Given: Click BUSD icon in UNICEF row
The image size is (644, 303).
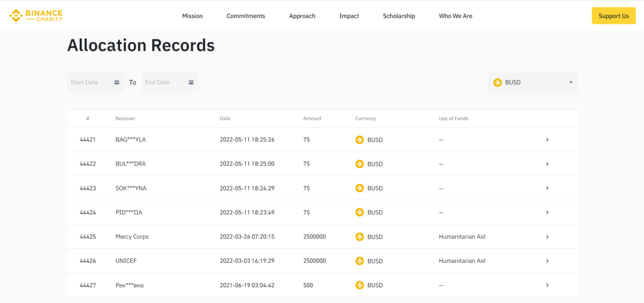Looking at the screenshot, I should click(x=360, y=261).
